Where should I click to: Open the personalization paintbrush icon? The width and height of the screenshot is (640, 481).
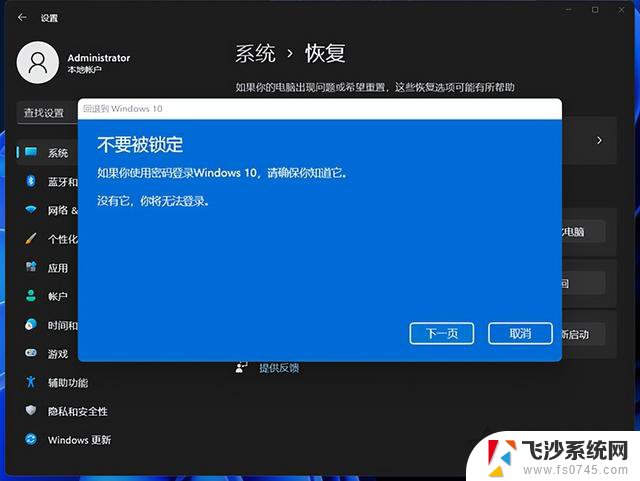pyautogui.click(x=31, y=238)
